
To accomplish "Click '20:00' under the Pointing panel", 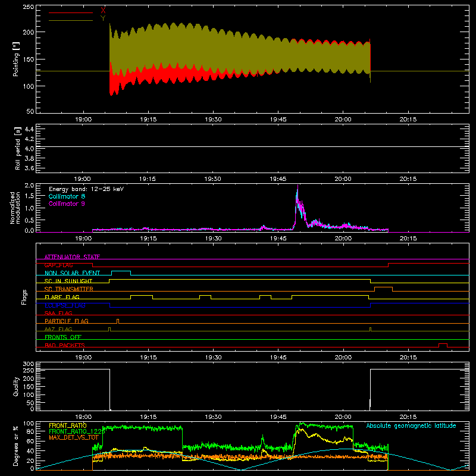I will [x=343, y=120].
